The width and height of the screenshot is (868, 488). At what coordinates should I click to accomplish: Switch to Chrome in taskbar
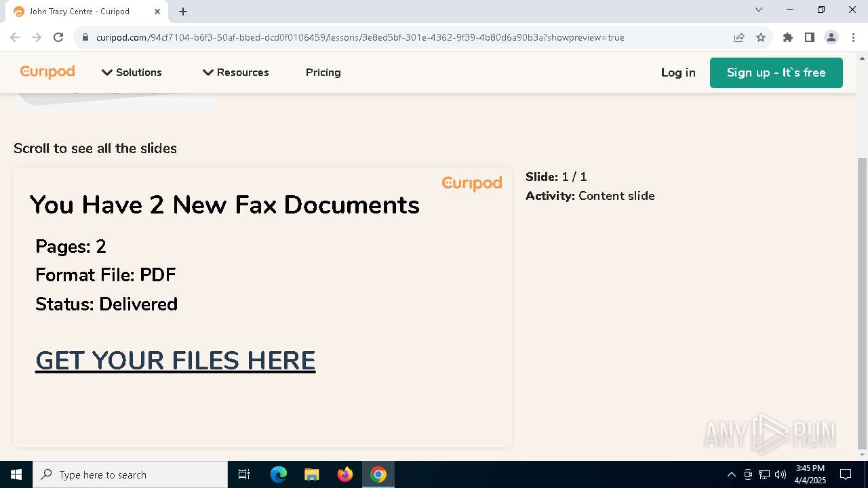[x=378, y=474]
